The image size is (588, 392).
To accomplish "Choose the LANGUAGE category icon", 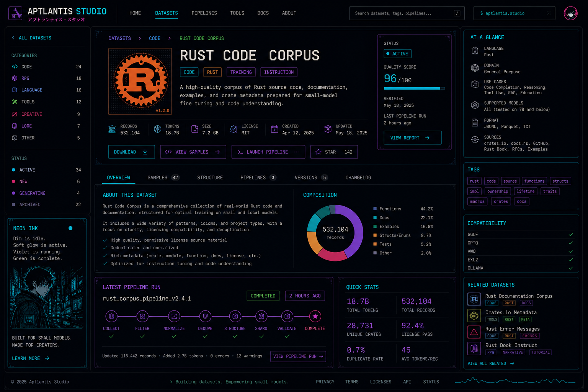I will point(15,90).
